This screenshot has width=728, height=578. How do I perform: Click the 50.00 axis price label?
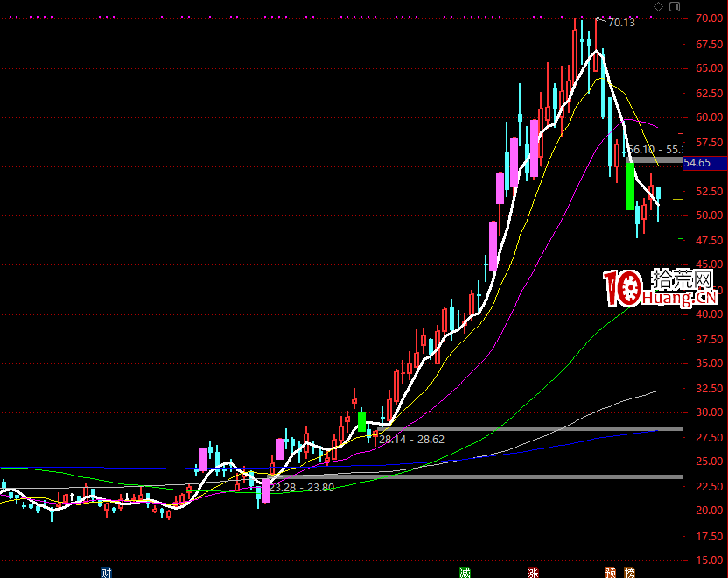pos(709,215)
